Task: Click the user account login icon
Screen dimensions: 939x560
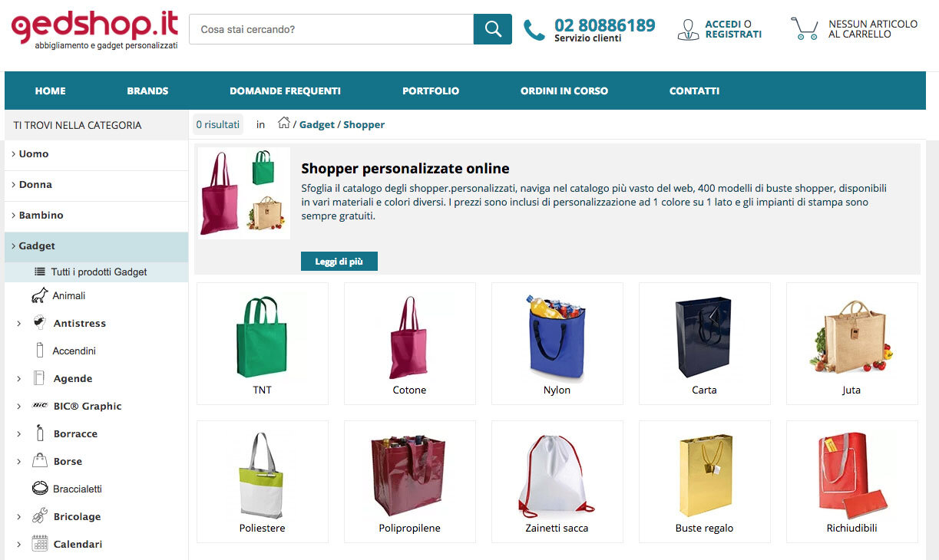Action: 688,30
